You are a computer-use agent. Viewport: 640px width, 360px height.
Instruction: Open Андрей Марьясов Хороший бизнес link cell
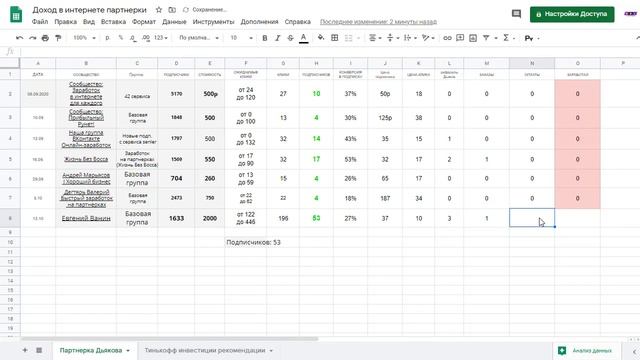tap(86, 178)
